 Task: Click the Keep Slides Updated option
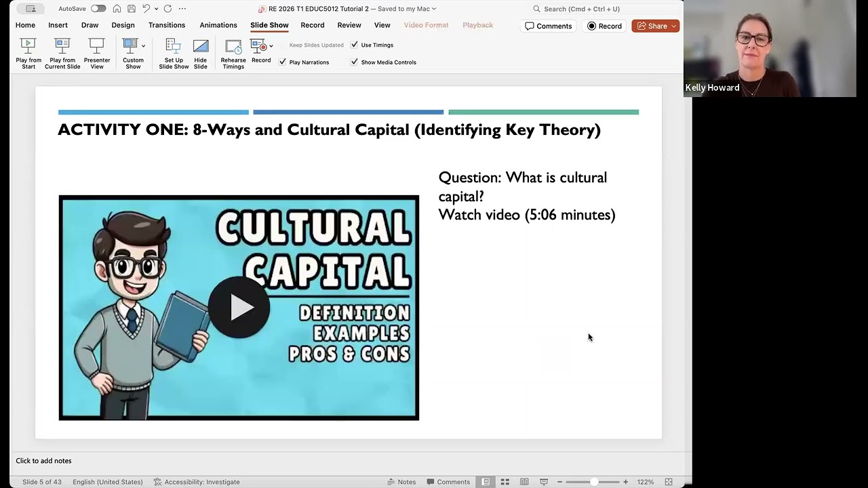pyautogui.click(x=316, y=45)
